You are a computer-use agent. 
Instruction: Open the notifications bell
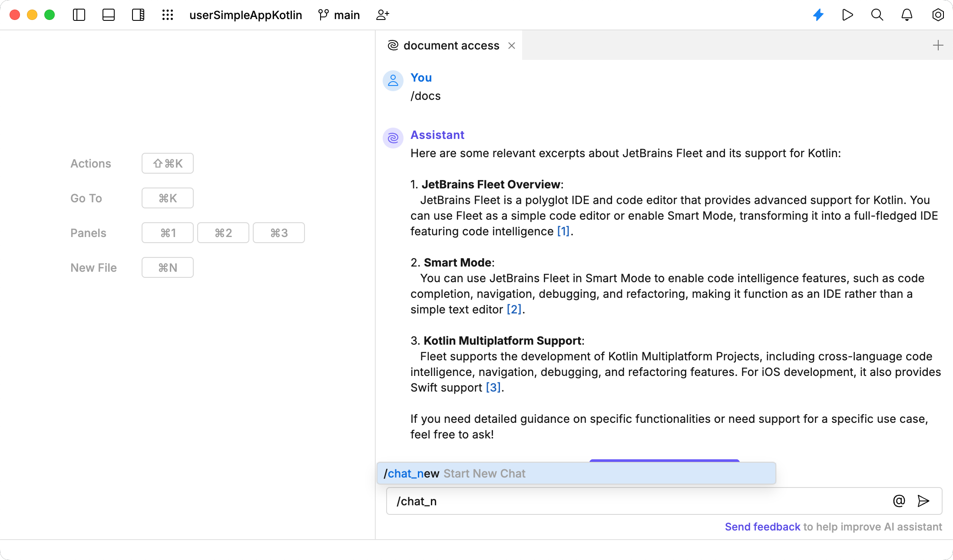(x=907, y=15)
